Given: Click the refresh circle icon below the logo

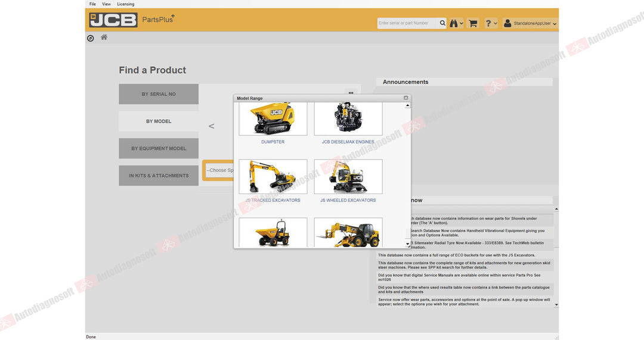Looking at the screenshot, I should pos(91,38).
